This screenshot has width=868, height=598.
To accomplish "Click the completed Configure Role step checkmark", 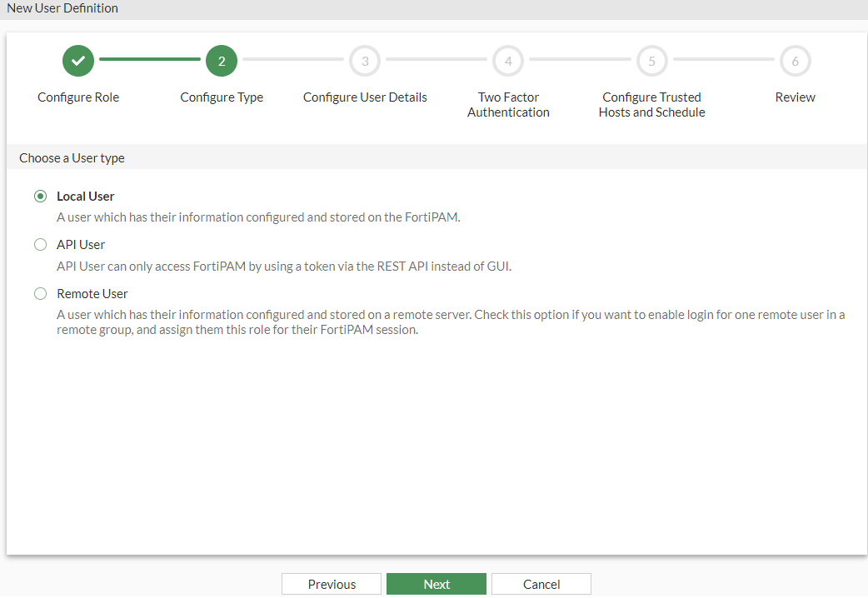I will [x=77, y=60].
